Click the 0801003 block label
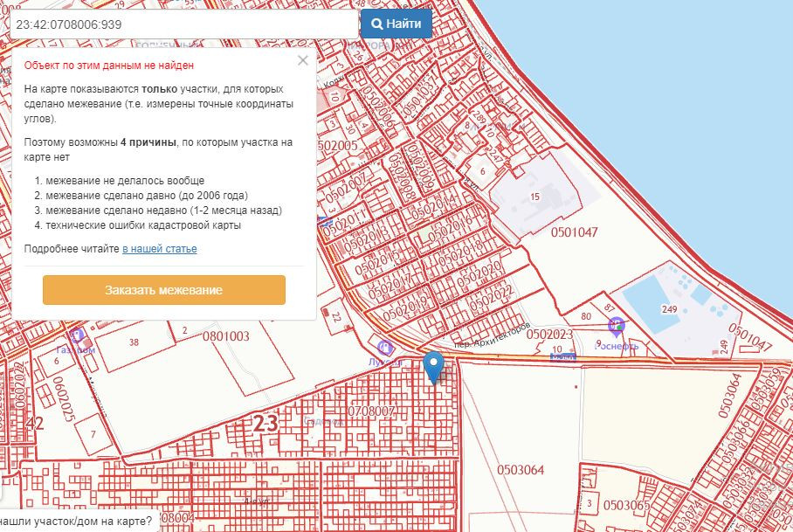The width and height of the screenshot is (793, 532). point(225,335)
